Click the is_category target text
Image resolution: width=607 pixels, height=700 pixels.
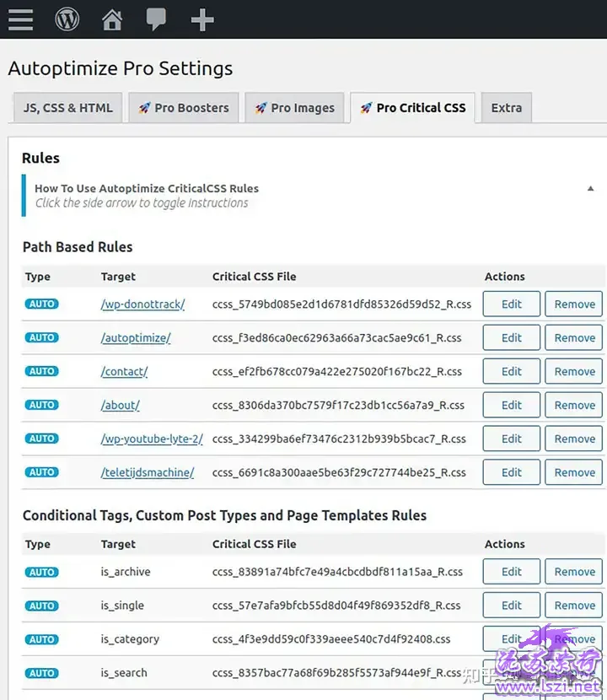click(x=130, y=639)
